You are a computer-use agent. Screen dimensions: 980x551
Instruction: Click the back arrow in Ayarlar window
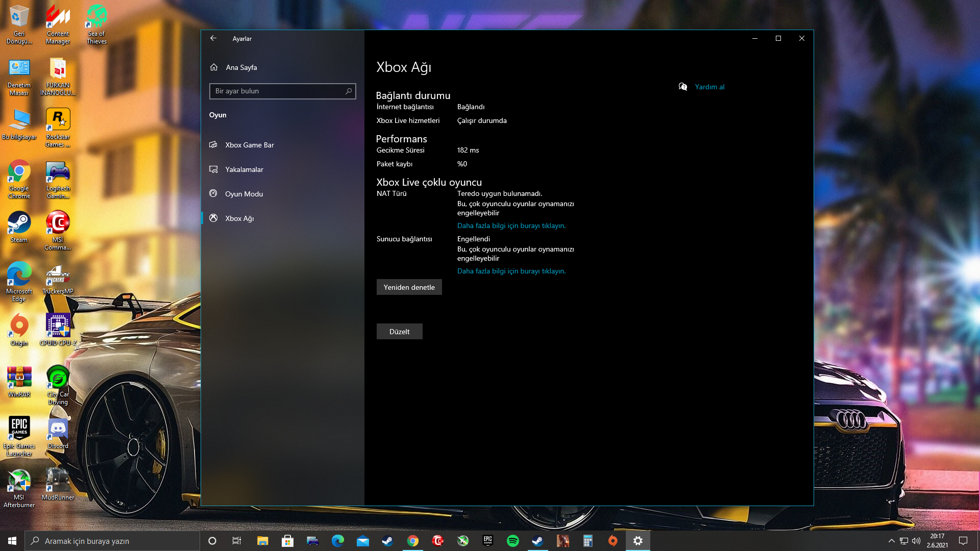(213, 38)
